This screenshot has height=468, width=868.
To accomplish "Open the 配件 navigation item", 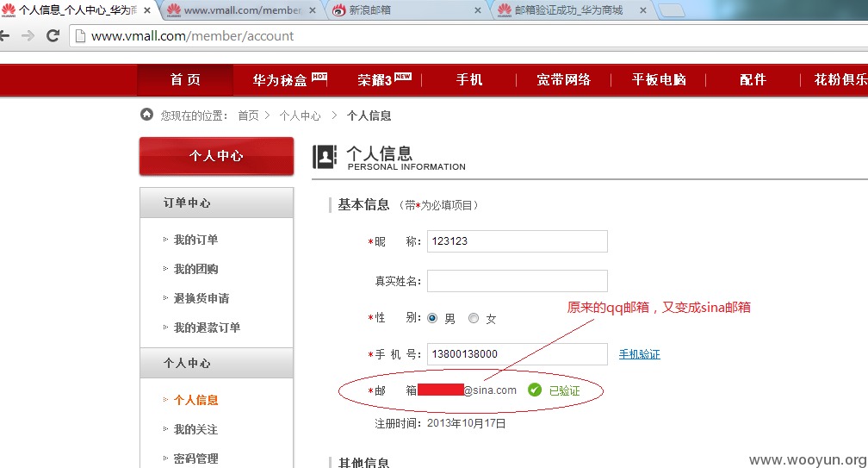I will click(x=753, y=80).
